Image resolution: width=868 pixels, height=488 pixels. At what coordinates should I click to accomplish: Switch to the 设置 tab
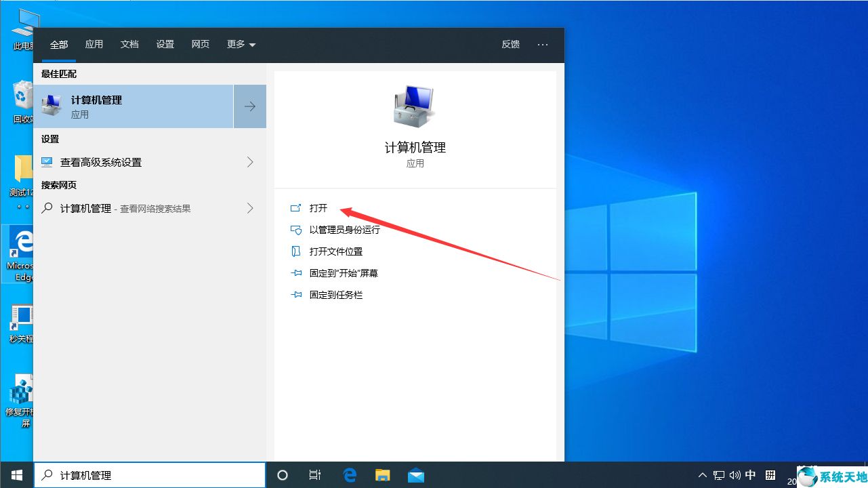pos(165,44)
